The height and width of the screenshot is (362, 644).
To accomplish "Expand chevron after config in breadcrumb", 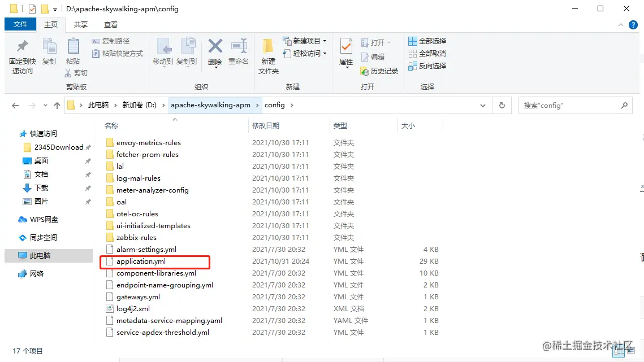I will (292, 106).
